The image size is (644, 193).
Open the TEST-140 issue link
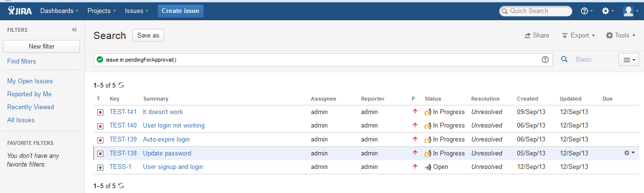pyautogui.click(x=123, y=126)
